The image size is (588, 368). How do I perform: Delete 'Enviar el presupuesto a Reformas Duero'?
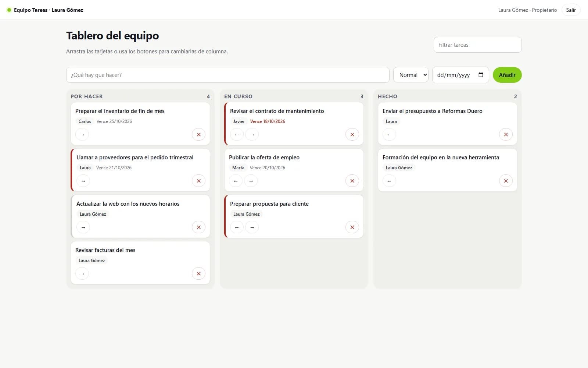(x=506, y=135)
